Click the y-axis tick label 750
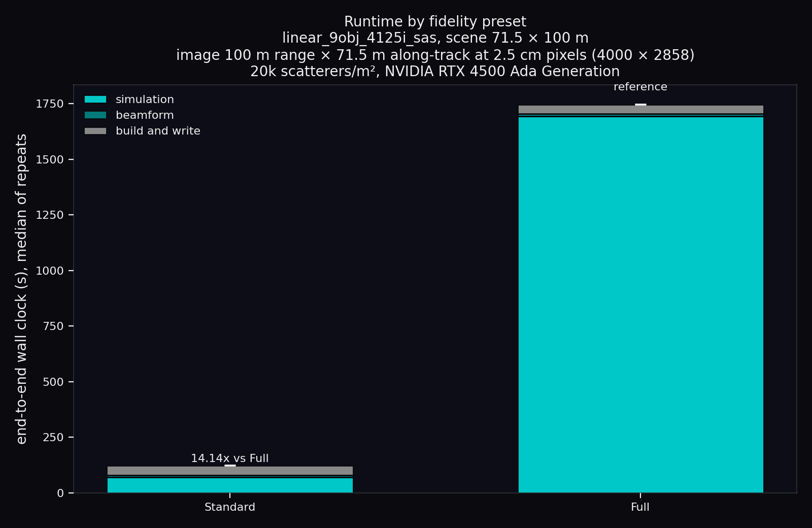The height and width of the screenshot is (528, 812). (53, 326)
